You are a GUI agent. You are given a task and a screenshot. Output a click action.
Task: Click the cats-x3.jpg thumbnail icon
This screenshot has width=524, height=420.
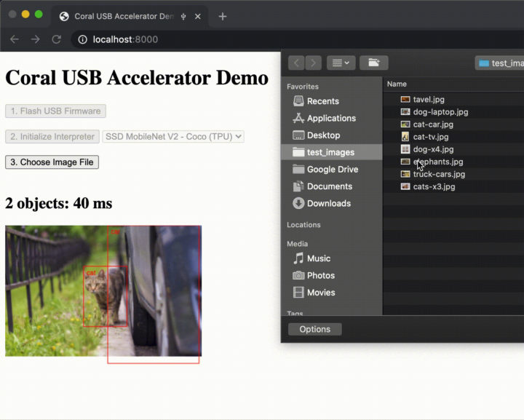click(405, 186)
